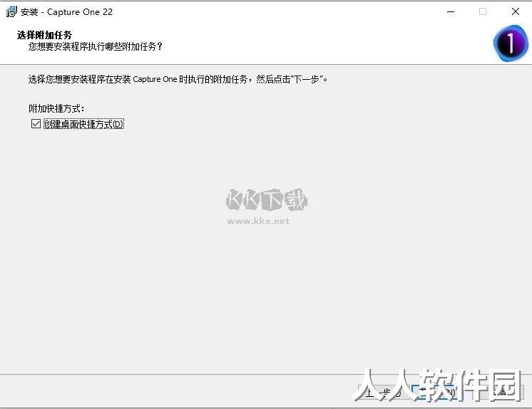
Task: Minimize the Capture One 22 installer window
Action: (451, 12)
